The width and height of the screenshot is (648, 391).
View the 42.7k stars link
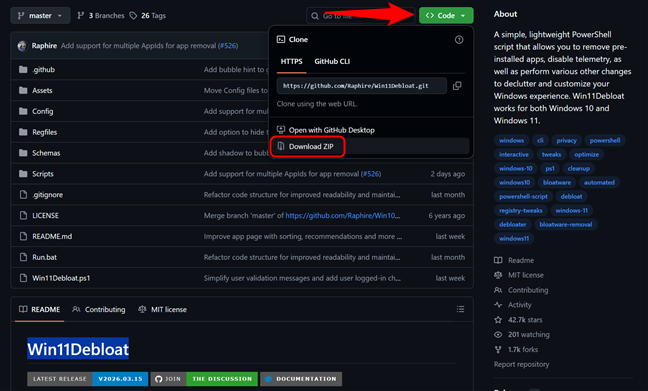point(518,320)
